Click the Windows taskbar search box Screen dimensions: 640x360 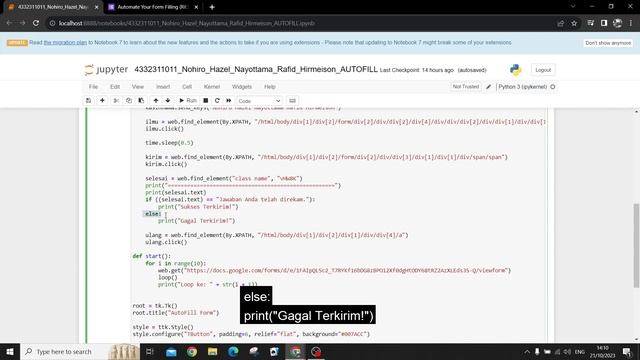(80, 351)
